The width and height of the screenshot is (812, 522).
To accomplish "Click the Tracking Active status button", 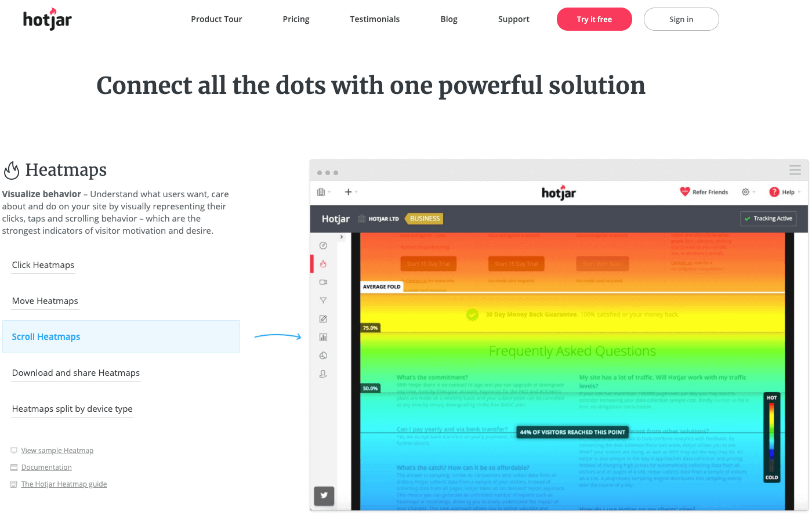I will [768, 219].
